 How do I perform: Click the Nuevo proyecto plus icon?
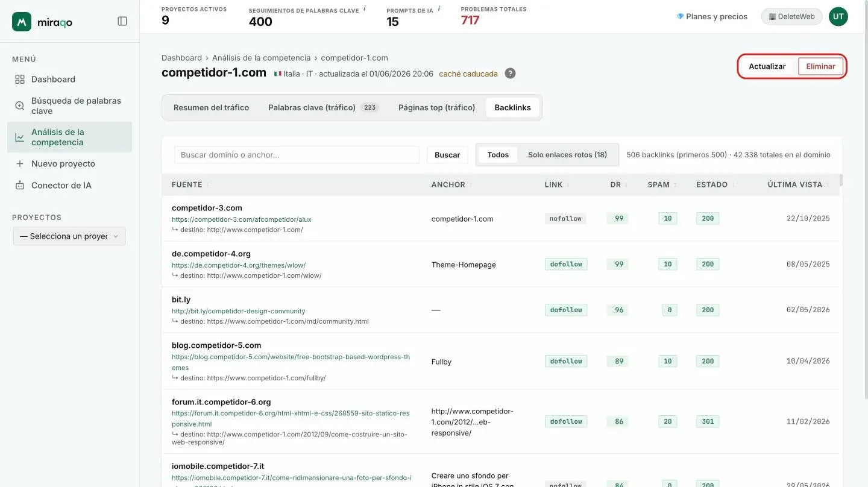click(x=20, y=163)
